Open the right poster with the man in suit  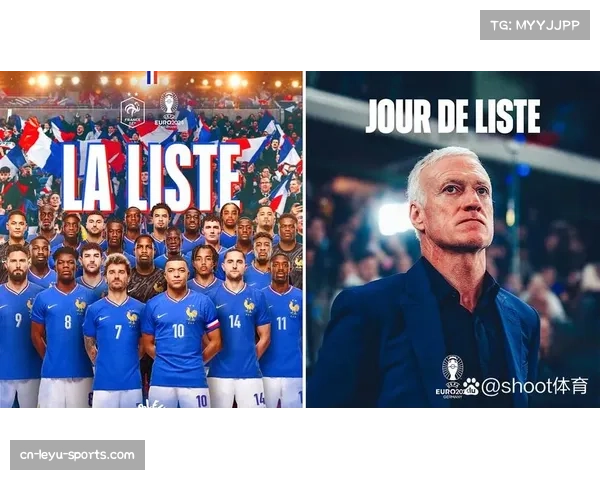(453, 239)
